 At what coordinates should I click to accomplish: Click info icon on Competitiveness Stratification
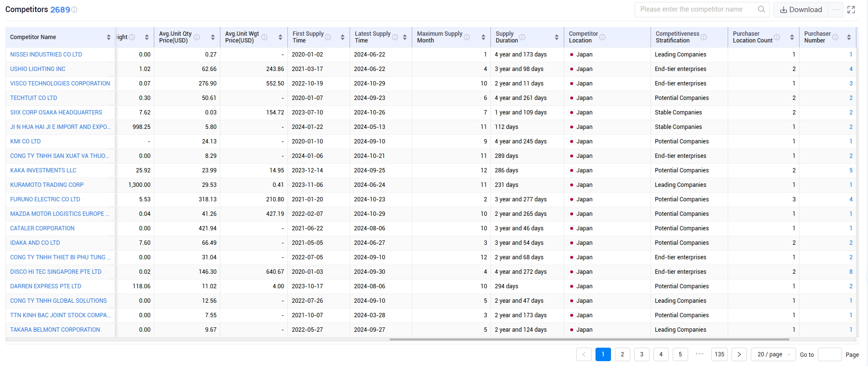(704, 37)
